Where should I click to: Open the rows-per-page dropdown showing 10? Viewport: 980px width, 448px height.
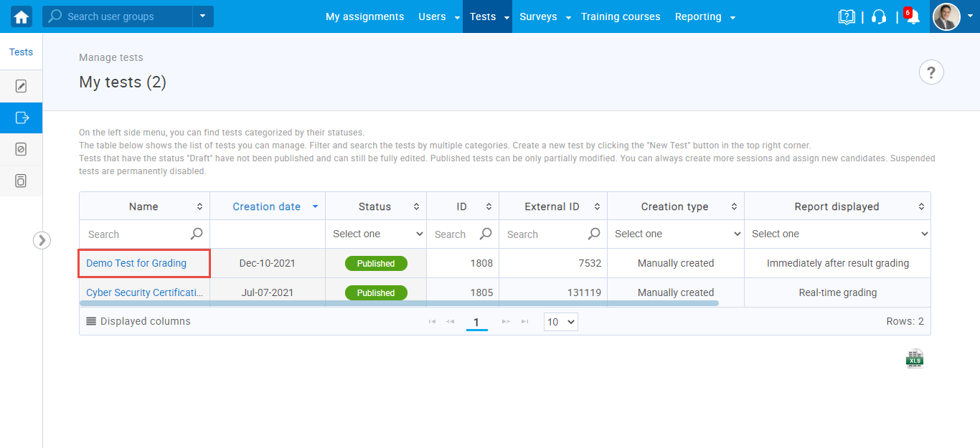coord(560,322)
